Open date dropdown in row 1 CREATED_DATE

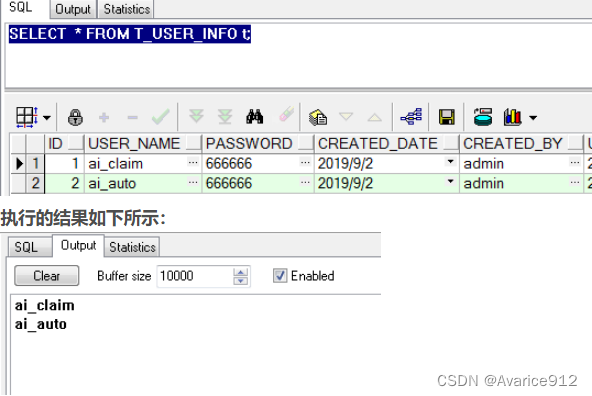coord(450,162)
